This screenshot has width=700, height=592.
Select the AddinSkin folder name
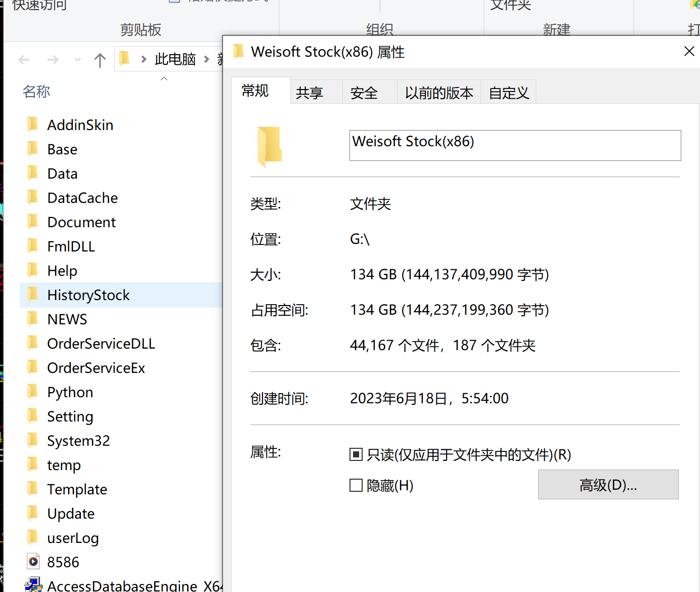pyautogui.click(x=80, y=124)
